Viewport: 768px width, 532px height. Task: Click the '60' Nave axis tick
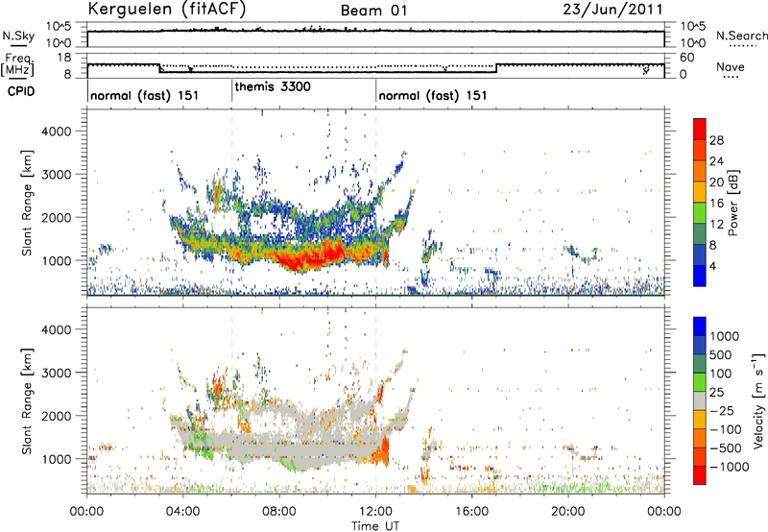(x=687, y=58)
